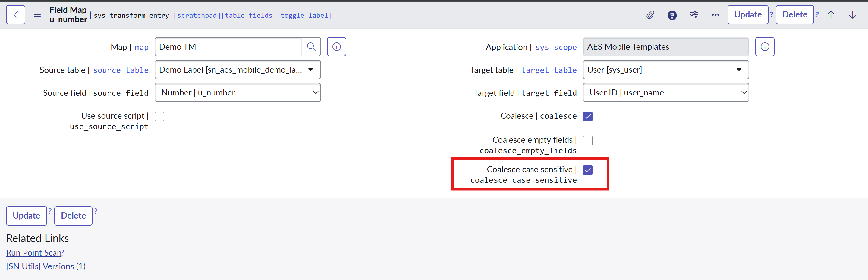868x280 pixels.
Task: Expand the Source field dropdown
Action: tap(237, 92)
